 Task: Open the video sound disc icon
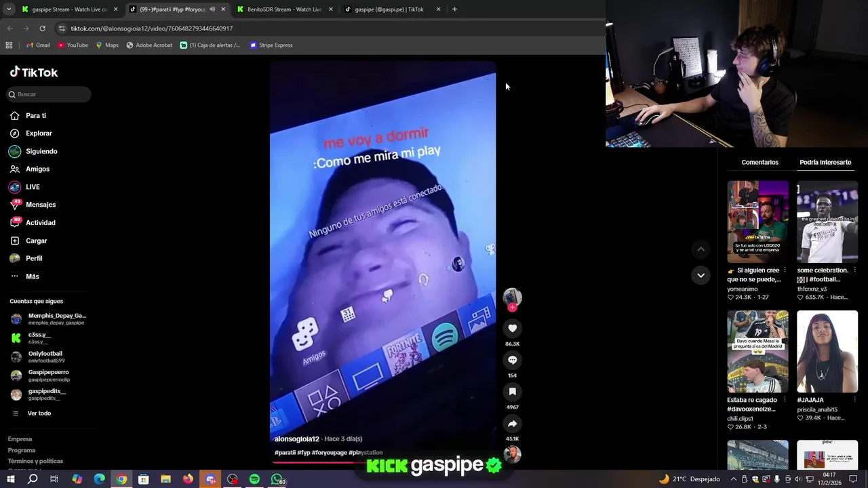click(512, 454)
